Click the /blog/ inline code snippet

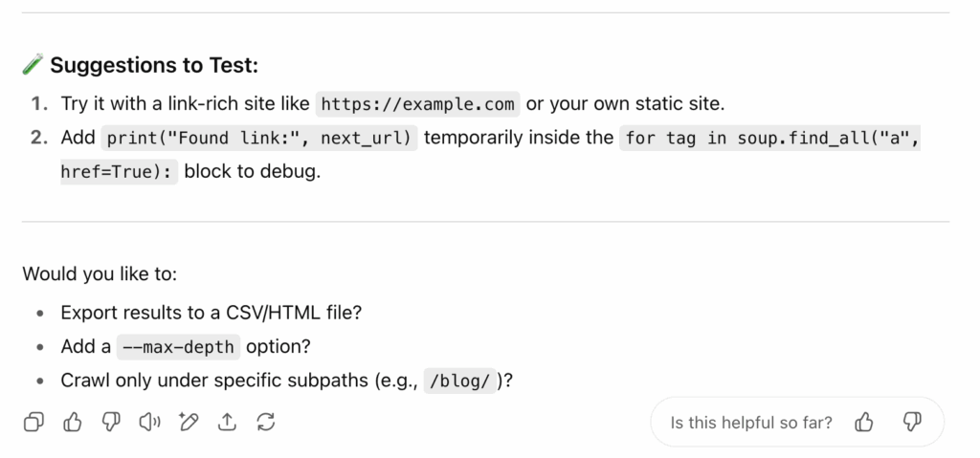[459, 381]
